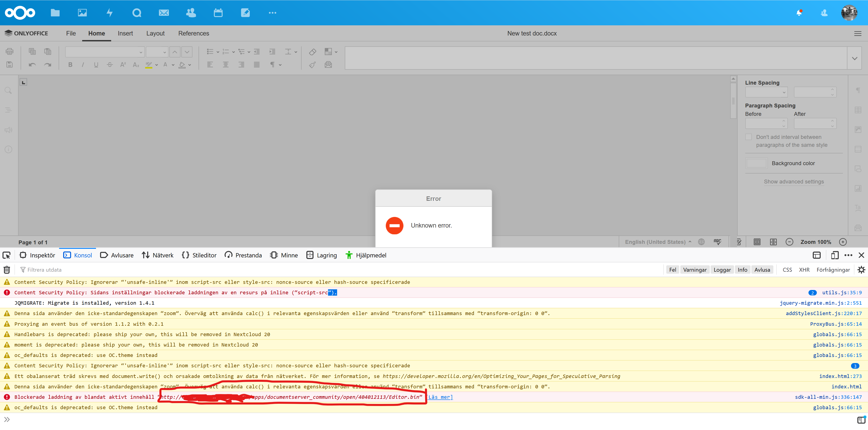This screenshot has width=868, height=430.
Task: Click Show advanced settings link
Action: pyautogui.click(x=794, y=181)
